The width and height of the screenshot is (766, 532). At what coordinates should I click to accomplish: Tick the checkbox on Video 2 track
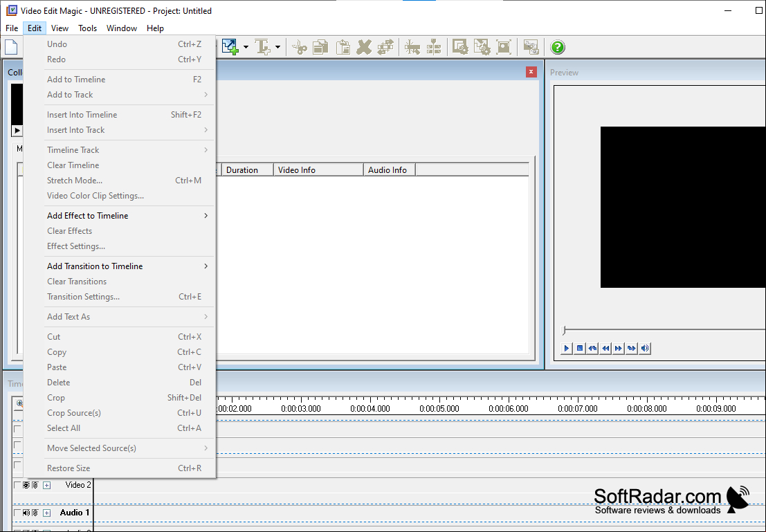(x=17, y=485)
